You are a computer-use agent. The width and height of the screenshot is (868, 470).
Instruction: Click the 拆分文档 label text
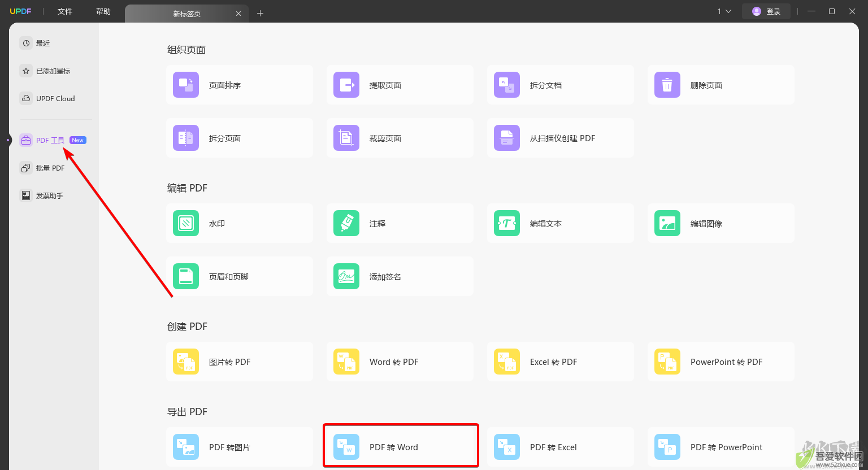[x=546, y=85]
